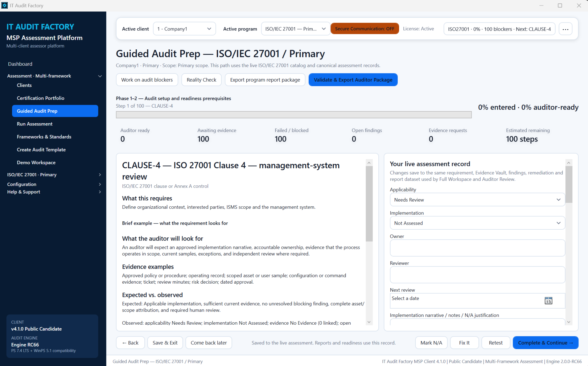Screen dimensions: 588x366
Task: Click the audit step progress bar
Action: 294,115
